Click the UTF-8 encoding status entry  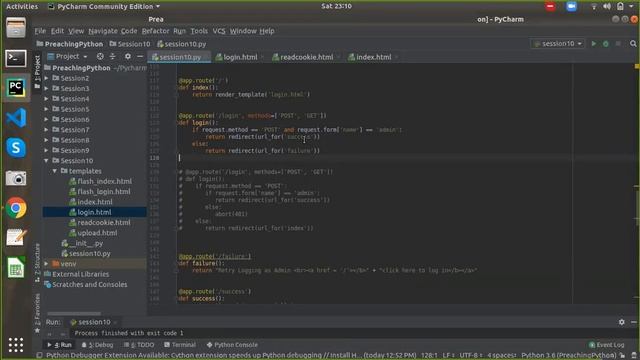coord(471,356)
